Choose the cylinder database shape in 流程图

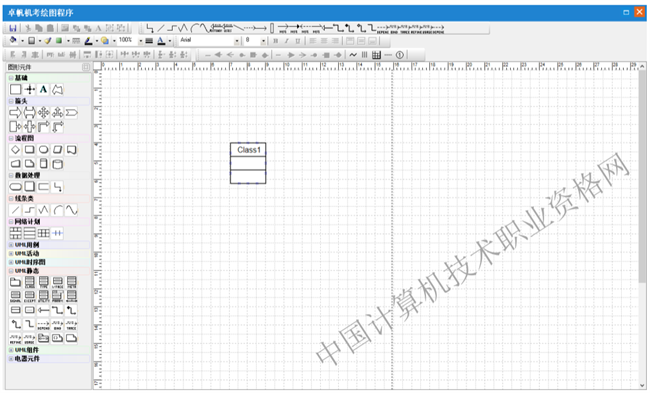58,164
